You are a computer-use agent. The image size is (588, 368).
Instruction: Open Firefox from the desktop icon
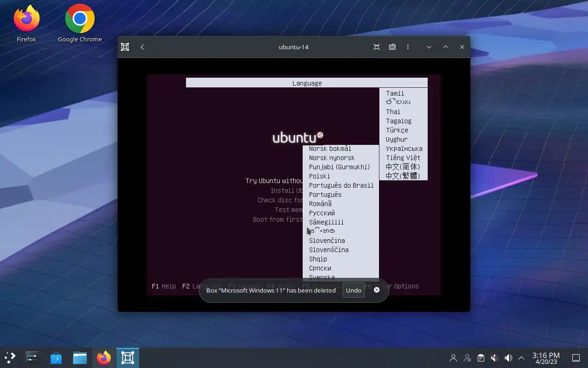pos(26,24)
